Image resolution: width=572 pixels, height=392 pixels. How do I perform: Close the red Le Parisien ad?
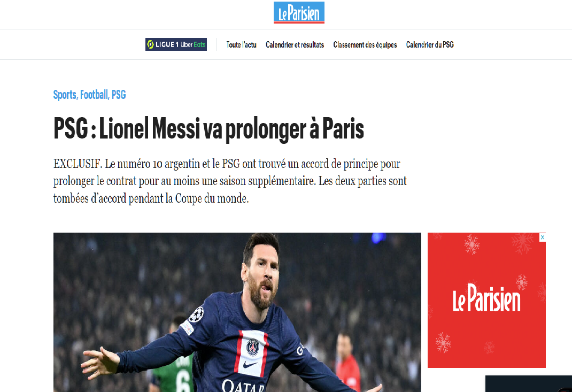[x=542, y=237]
